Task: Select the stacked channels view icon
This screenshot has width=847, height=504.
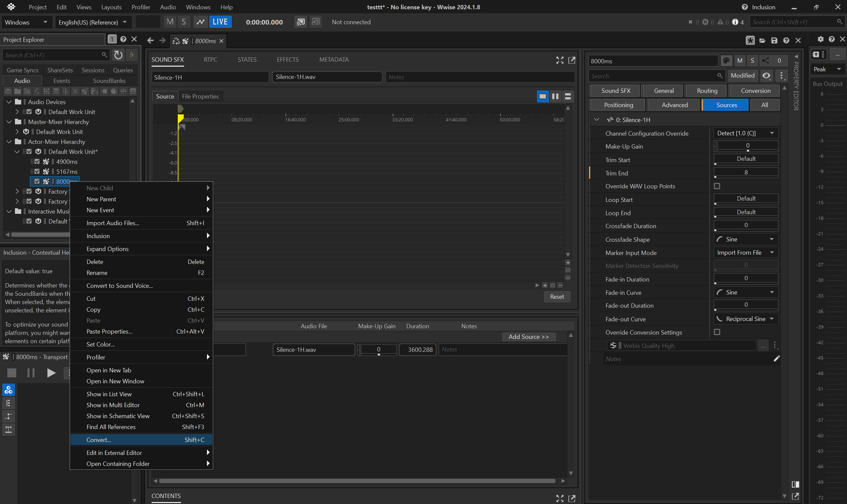Action: (x=568, y=96)
